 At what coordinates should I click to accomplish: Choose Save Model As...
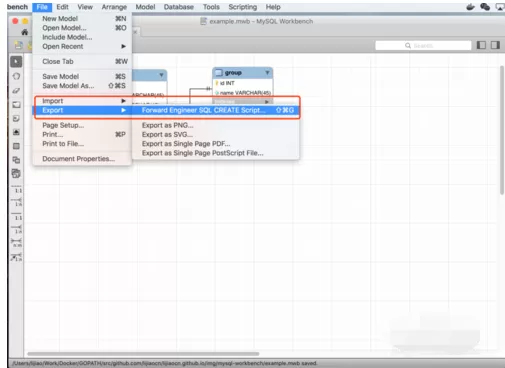click(x=82, y=86)
